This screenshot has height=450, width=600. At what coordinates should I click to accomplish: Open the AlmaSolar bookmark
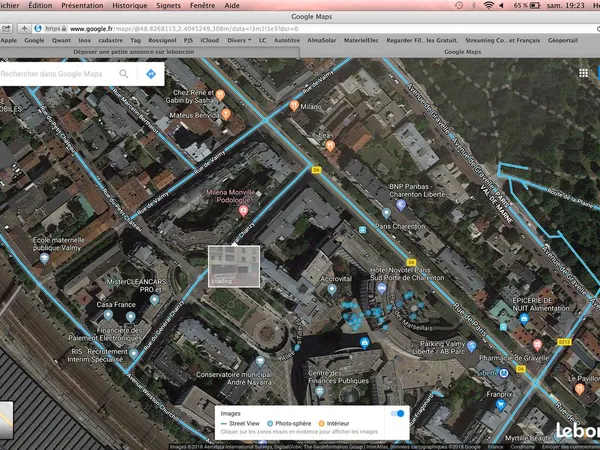pos(321,40)
